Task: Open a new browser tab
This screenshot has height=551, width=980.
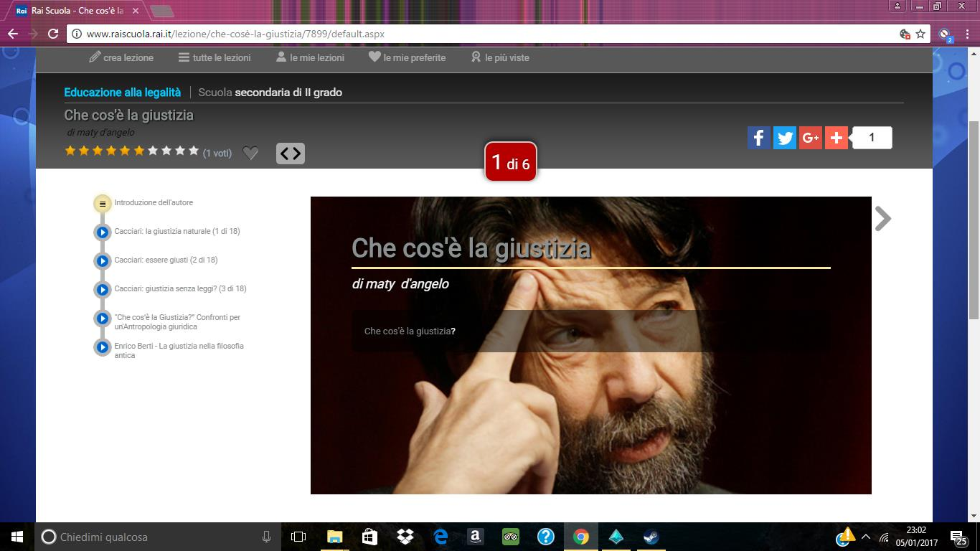Action: tap(162, 11)
